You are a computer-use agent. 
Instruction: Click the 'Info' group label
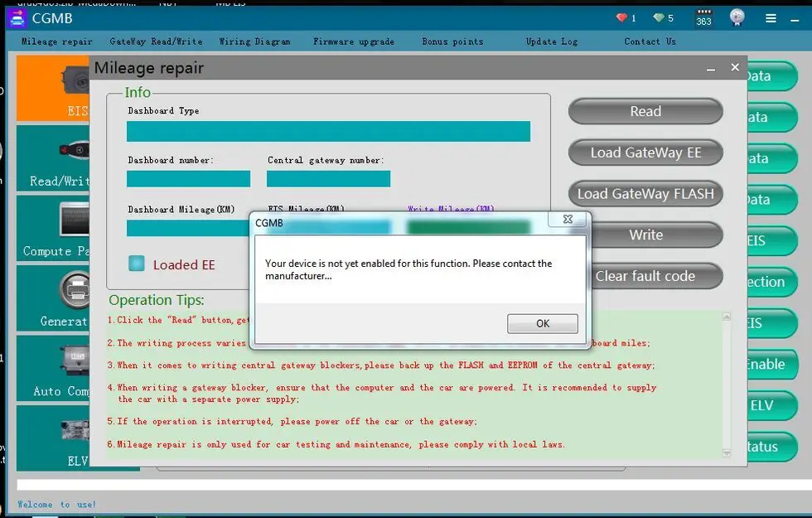coord(138,92)
